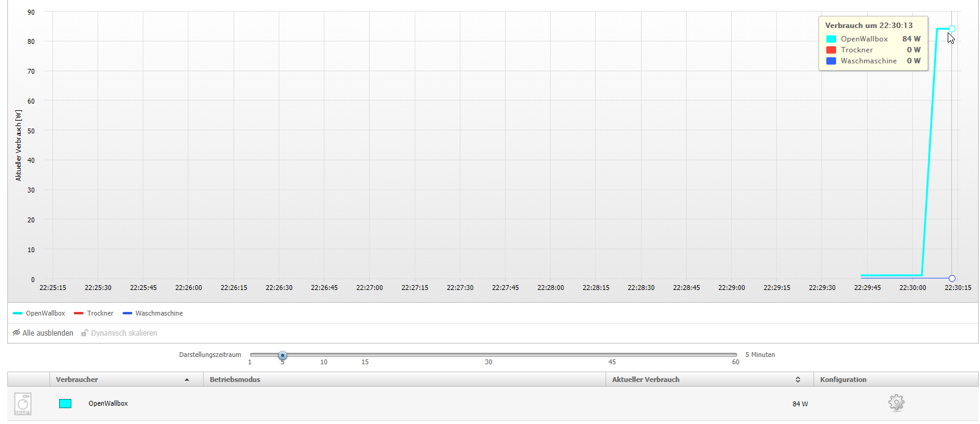Toggle Waschmaschine series in chart legend
This screenshot has height=424, width=980.
(x=152, y=313)
